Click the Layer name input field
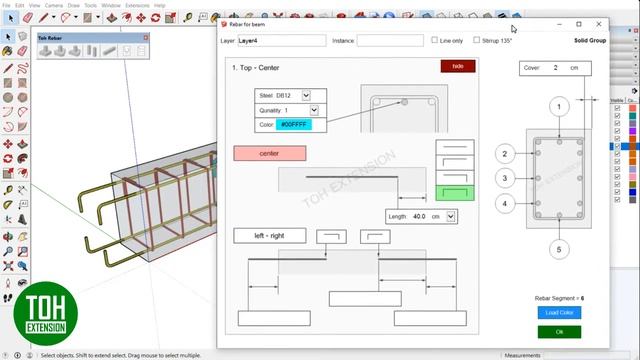Viewport: 640px width, 360px height. (x=282, y=40)
